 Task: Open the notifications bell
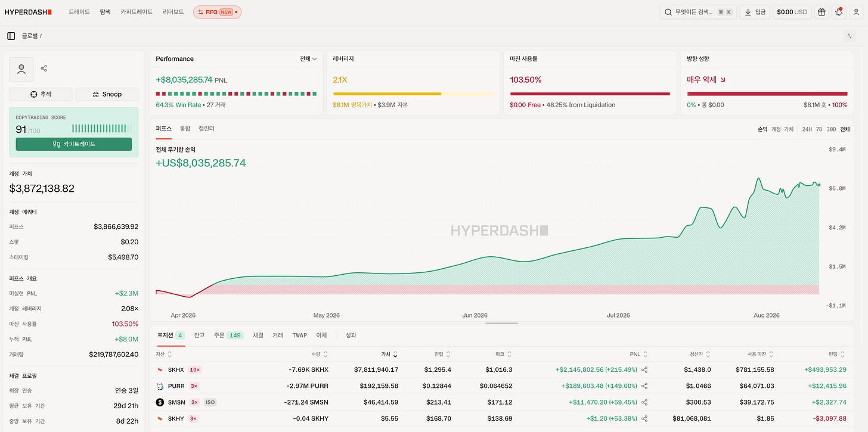839,12
